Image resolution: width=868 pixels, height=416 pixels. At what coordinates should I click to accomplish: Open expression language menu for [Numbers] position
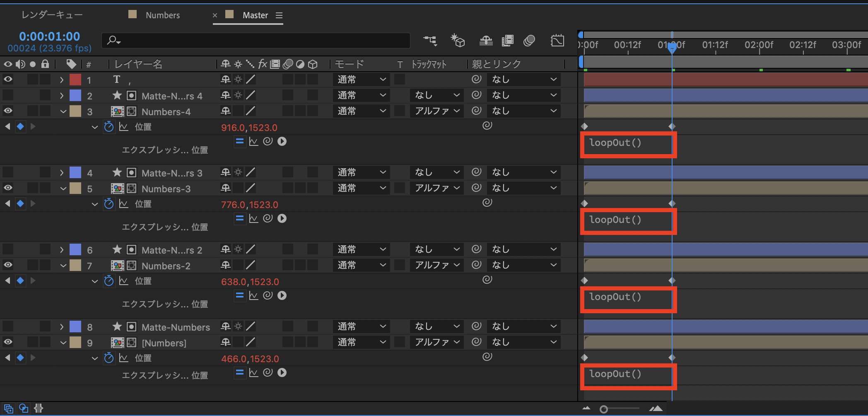282,372
